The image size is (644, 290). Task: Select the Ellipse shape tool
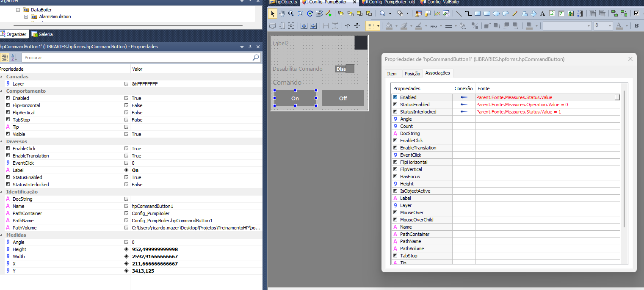coord(496,14)
